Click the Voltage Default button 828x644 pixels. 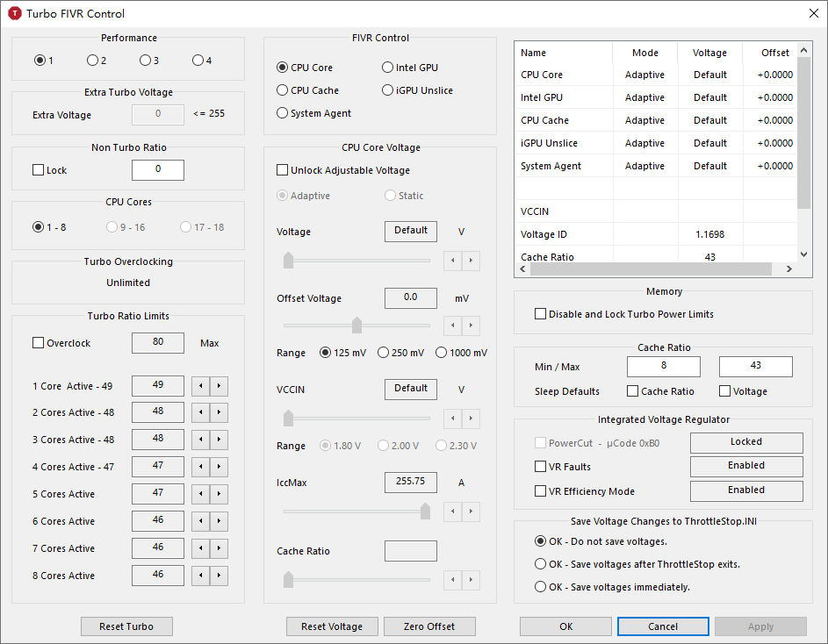pyautogui.click(x=410, y=232)
